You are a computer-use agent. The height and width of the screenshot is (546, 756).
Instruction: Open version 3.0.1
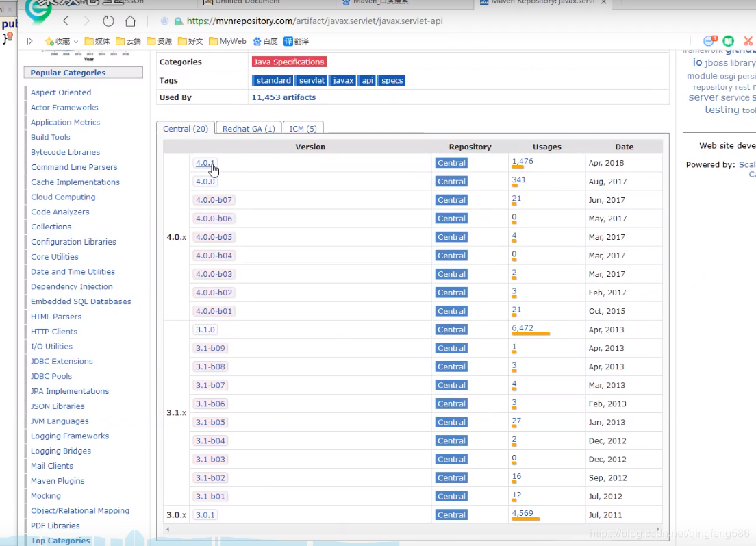coord(205,514)
